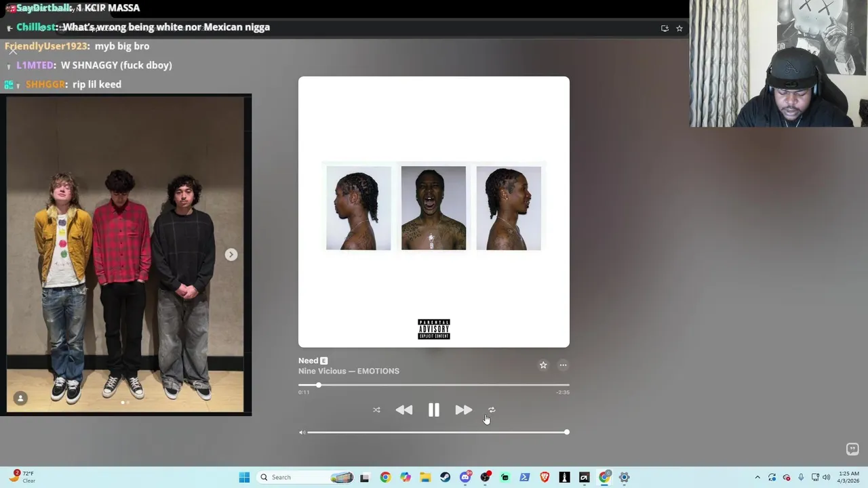This screenshot has height=488, width=868.
Task: Click username "SHHGGR" in chat
Action: (x=45, y=84)
